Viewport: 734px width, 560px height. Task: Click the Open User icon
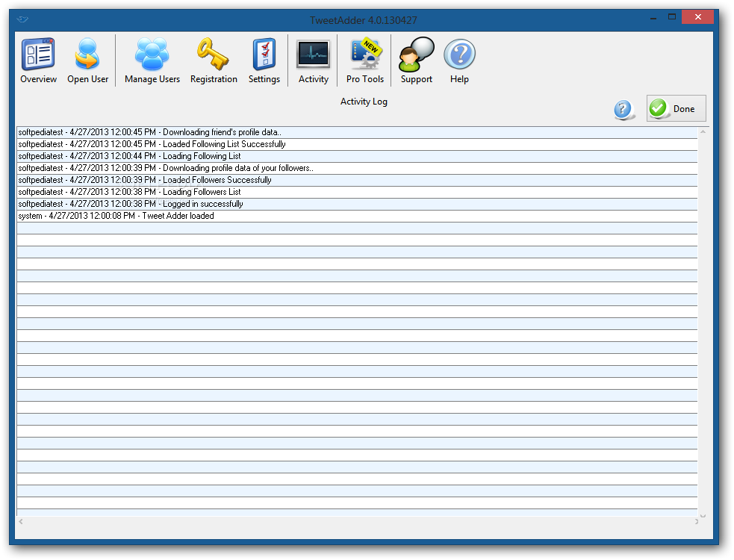tap(87, 61)
